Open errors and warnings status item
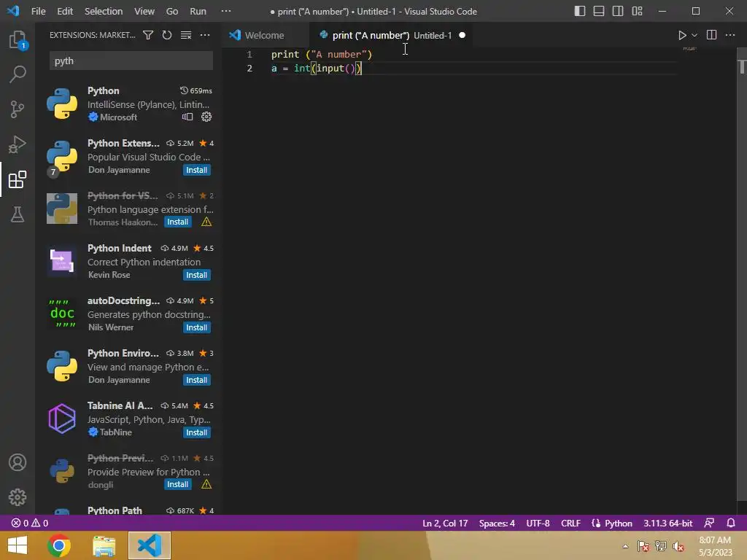The width and height of the screenshot is (747, 560). pos(29,523)
